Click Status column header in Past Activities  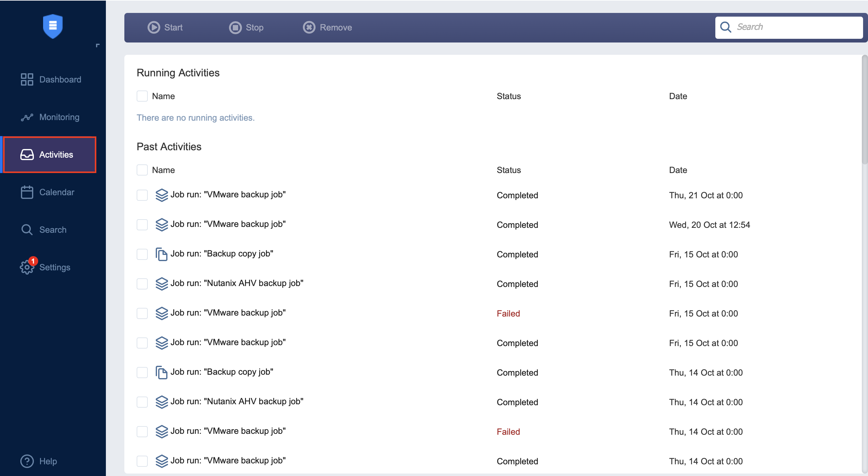click(x=508, y=170)
